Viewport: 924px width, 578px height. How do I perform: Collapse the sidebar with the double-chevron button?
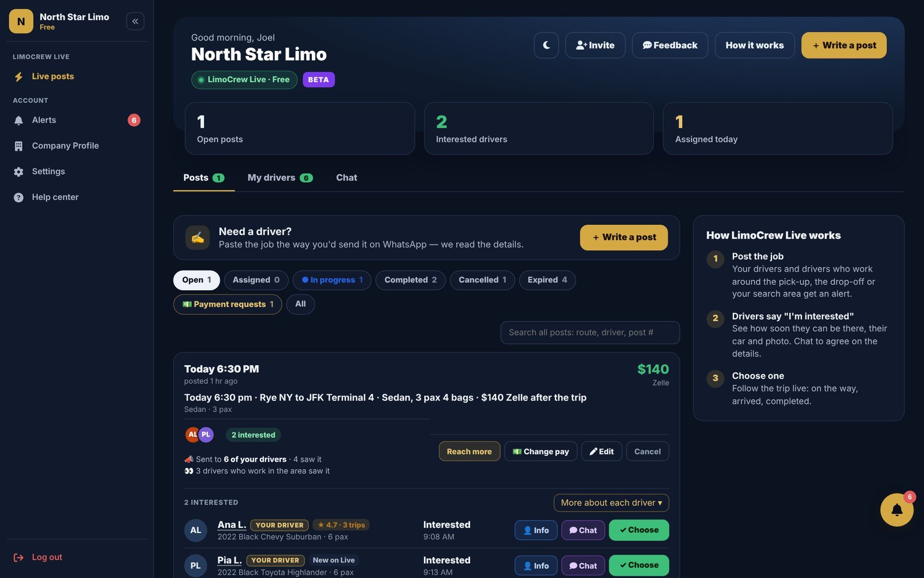click(135, 21)
